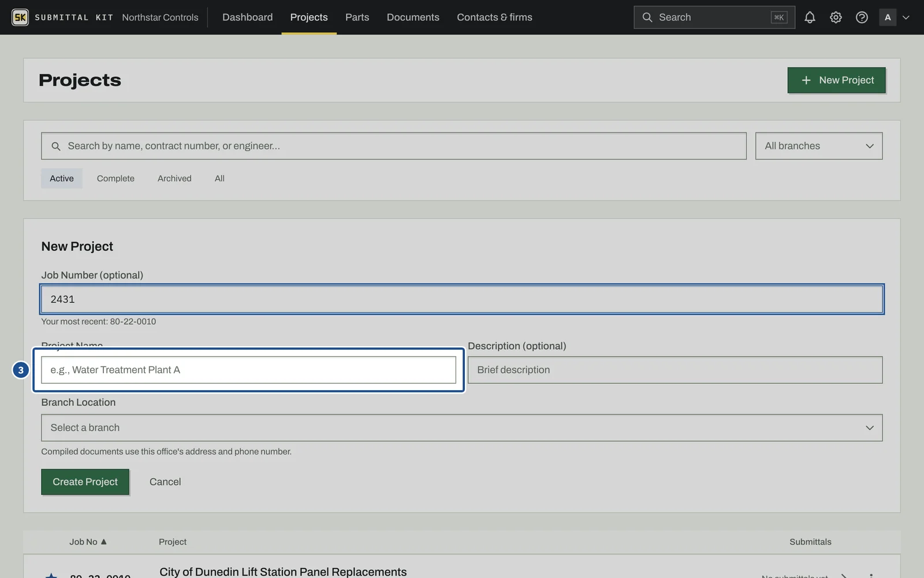Switch to the Active filter tab

(62, 179)
